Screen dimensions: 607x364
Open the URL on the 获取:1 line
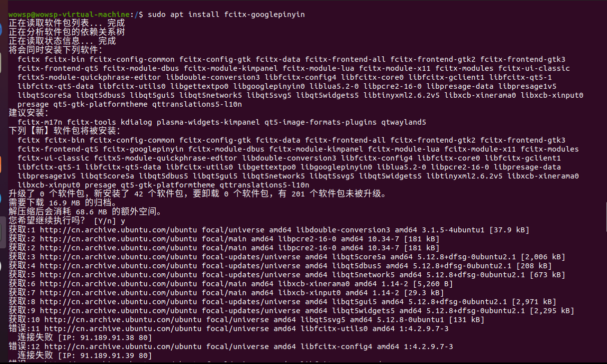[119, 230]
